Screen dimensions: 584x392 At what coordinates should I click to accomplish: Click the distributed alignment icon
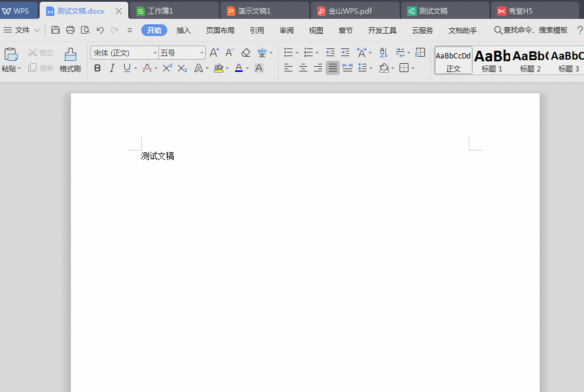click(348, 68)
